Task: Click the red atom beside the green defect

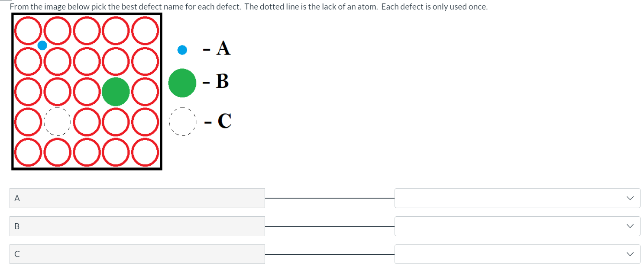Action: [145, 91]
